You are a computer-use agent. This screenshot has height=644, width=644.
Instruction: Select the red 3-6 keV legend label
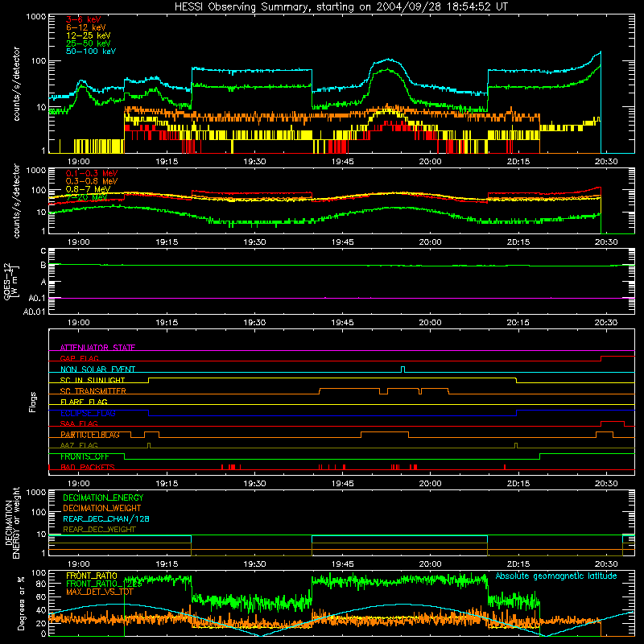coord(84,19)
